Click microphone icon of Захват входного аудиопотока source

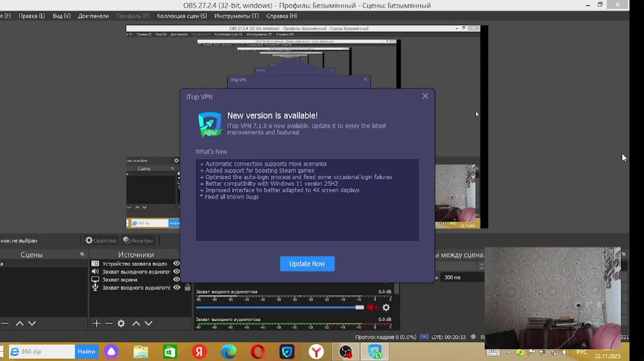tap(95, 288)
